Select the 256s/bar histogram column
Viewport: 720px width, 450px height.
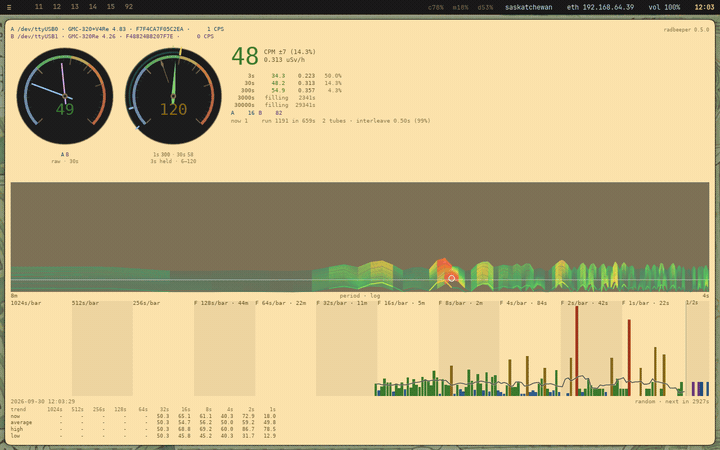163,348
